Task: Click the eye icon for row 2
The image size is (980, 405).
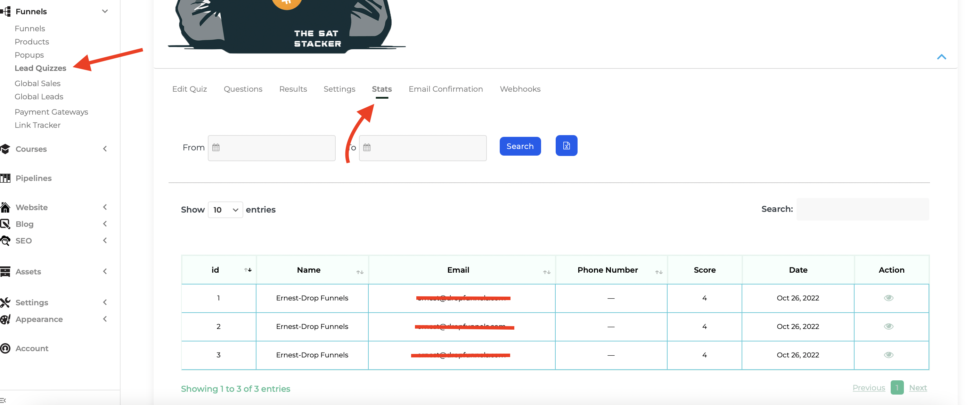Action: coord(889,326)
